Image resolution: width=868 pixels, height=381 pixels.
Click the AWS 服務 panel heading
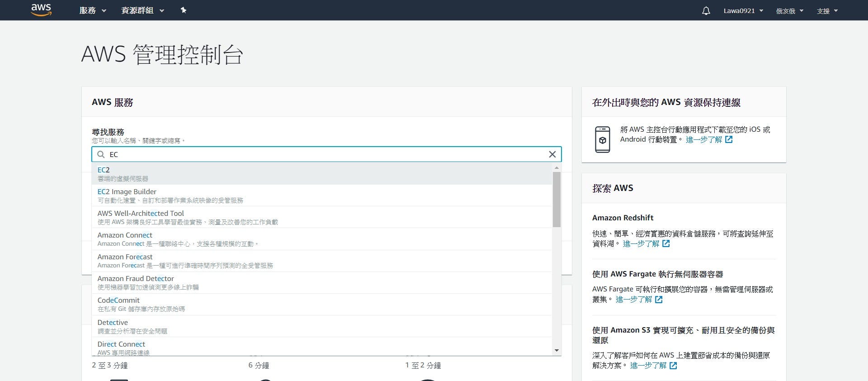click(x=112, y=102)
